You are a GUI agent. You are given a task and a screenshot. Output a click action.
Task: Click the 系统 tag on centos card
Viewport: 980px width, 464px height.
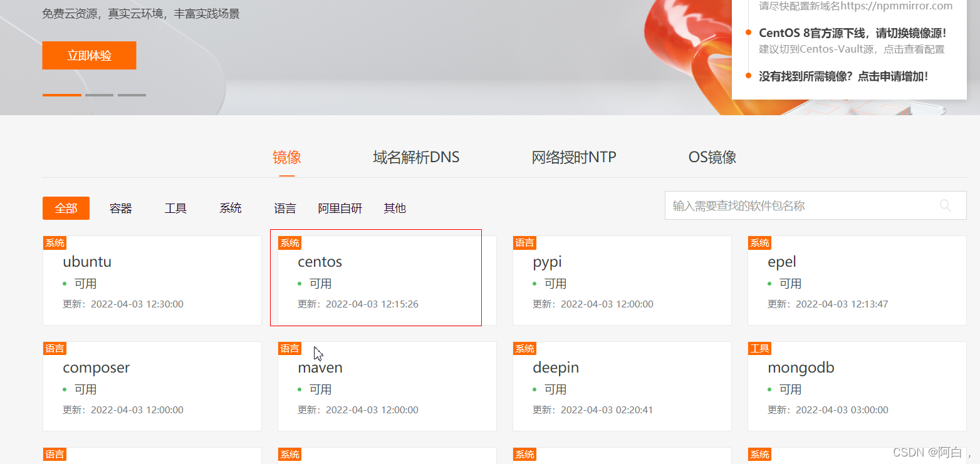pyautogui.click(x=289, y=243)
